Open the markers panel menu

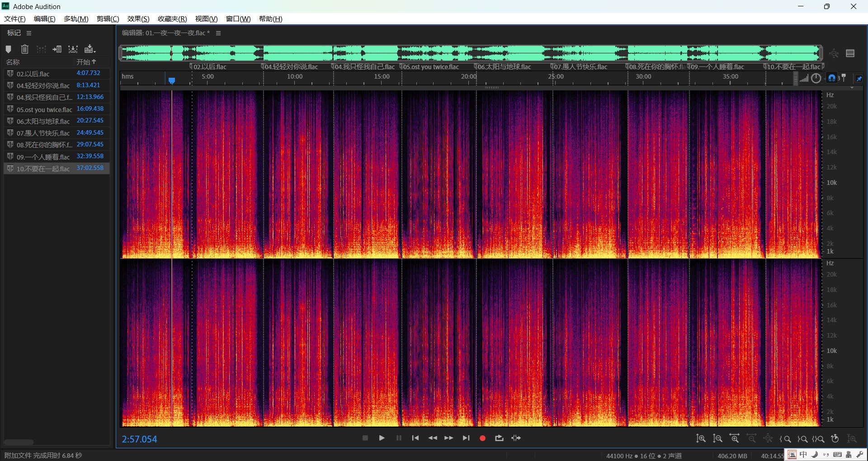pos(29,33)
